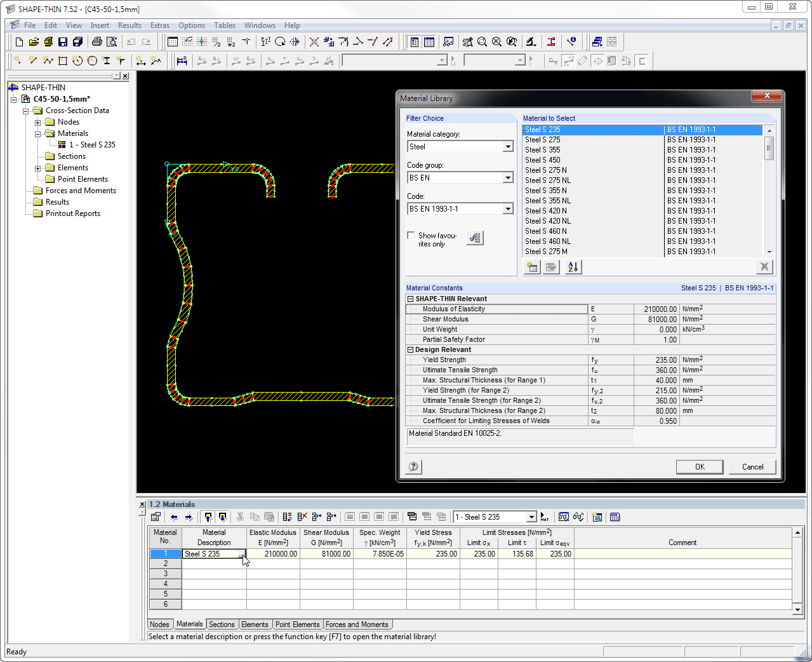
Task: Switch to the Sections tab
Action: (x=222, y=625)
